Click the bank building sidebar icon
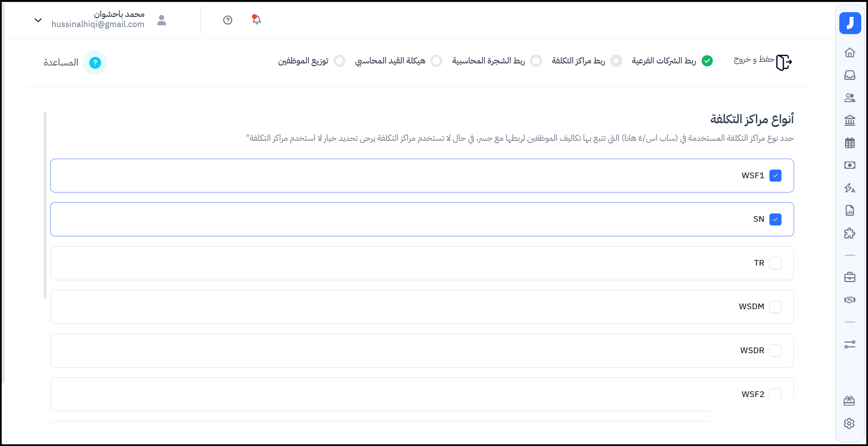 coord(849,120)
